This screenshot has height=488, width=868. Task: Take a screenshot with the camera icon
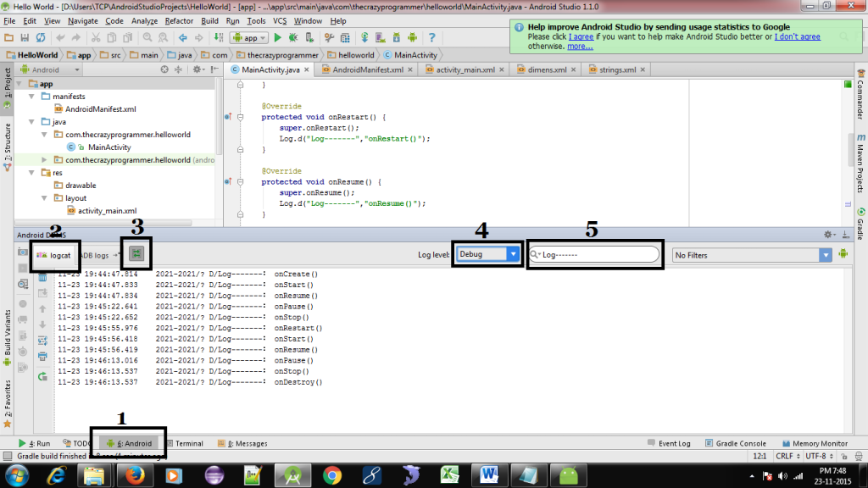[x=24, y=252]
